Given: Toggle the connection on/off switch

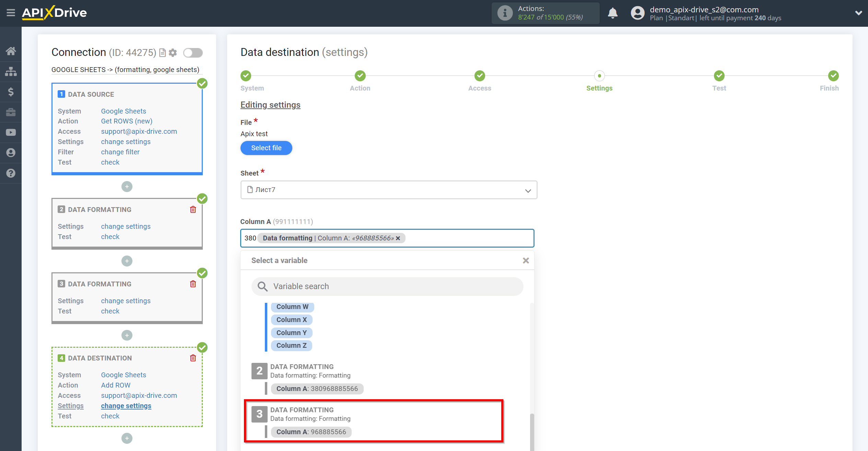Looking at the screenshot, I should pos(193,53).
